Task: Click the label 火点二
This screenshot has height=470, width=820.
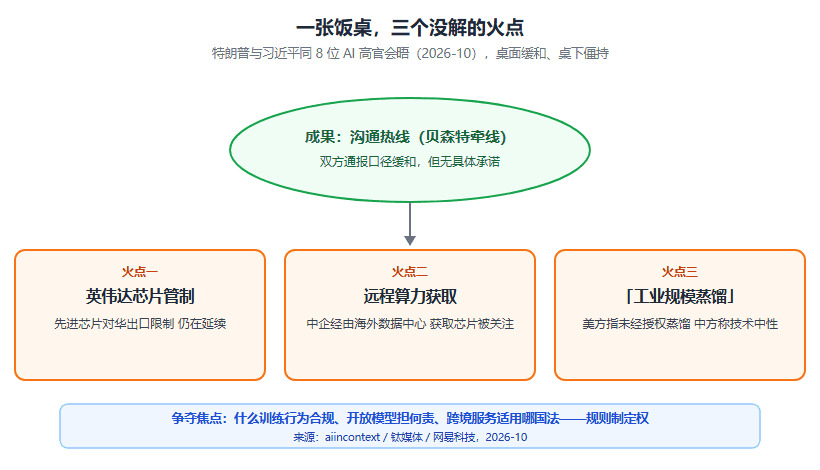Action: click(409, 271)
